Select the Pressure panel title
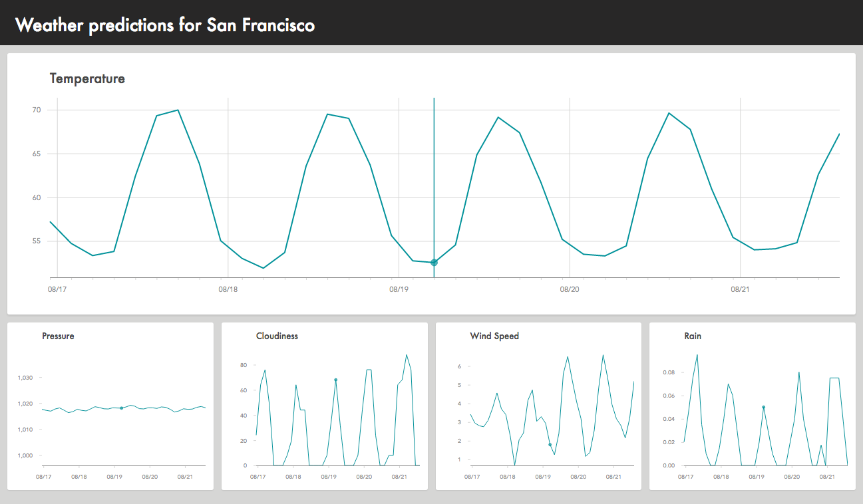Screen dimensions: 863x504 (58, 336)
